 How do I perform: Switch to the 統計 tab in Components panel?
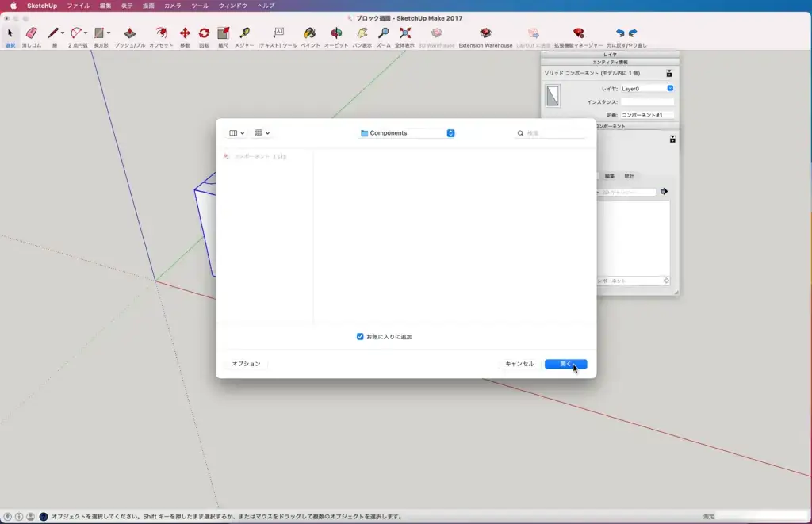pyautogui.click(x=629, y=176)
